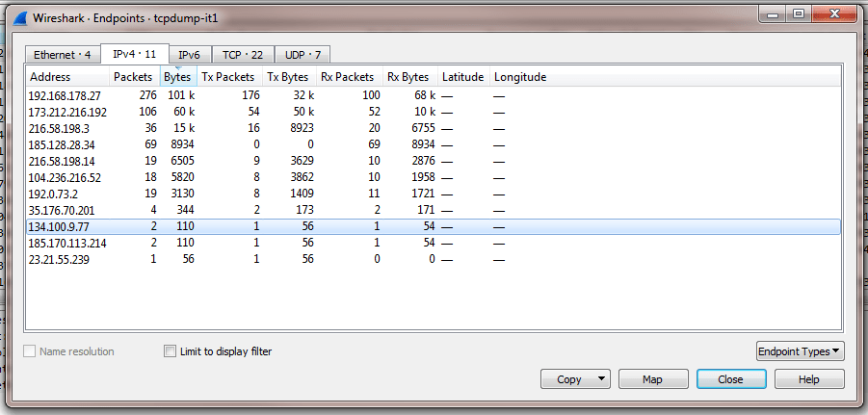868x415 pixels.
Task: Click the Close button at bottom
Action: pyautogui.click(x=730, y=379)
